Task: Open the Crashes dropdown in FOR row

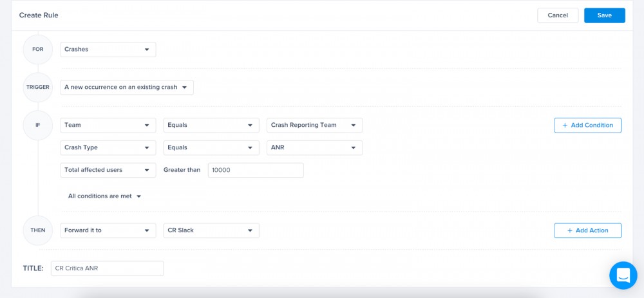Action: tap(108, 50)
